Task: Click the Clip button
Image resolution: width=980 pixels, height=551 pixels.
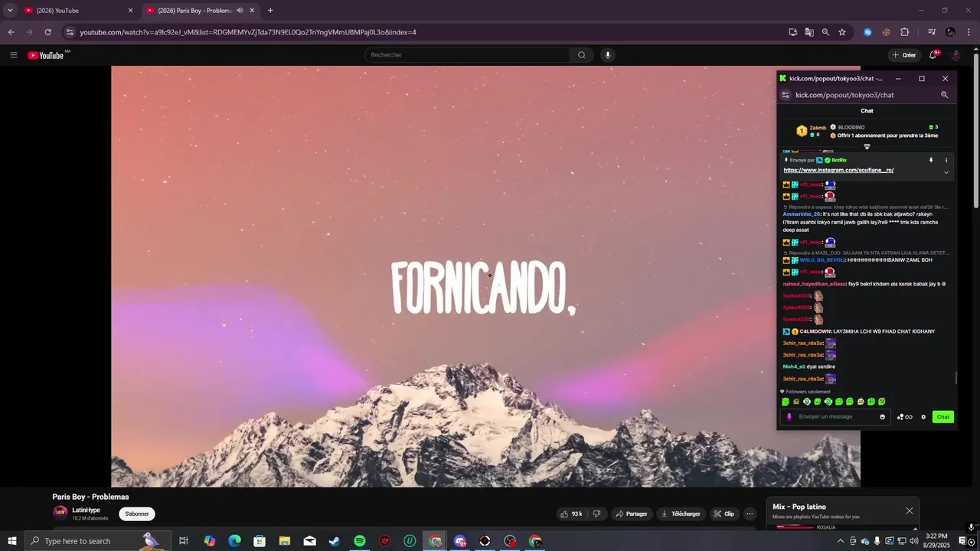Action: (x=724, y=514)
